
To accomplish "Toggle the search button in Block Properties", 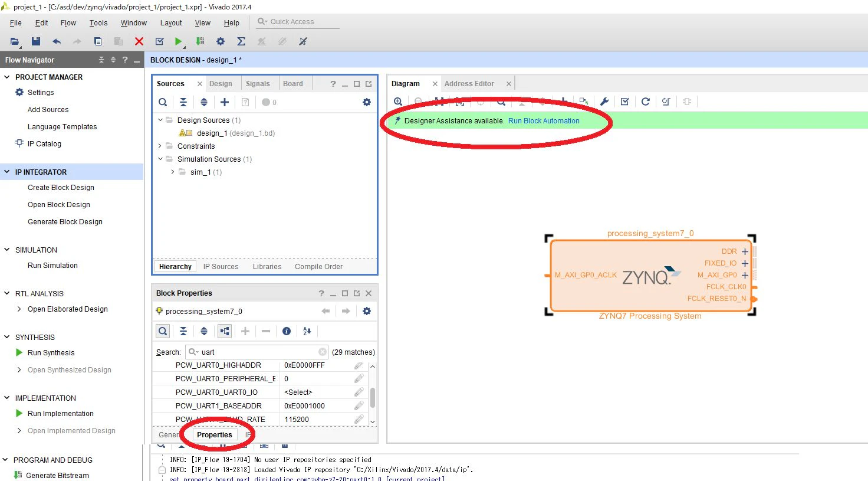I will (163, 331).
